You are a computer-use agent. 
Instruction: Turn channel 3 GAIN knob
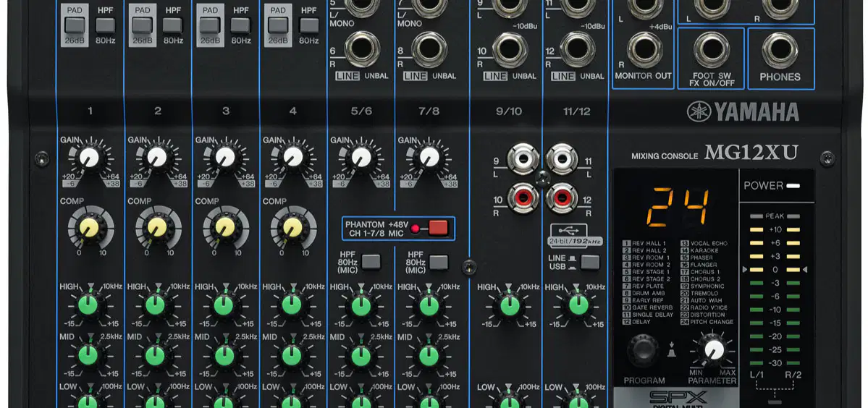click(x=224, y=158)
